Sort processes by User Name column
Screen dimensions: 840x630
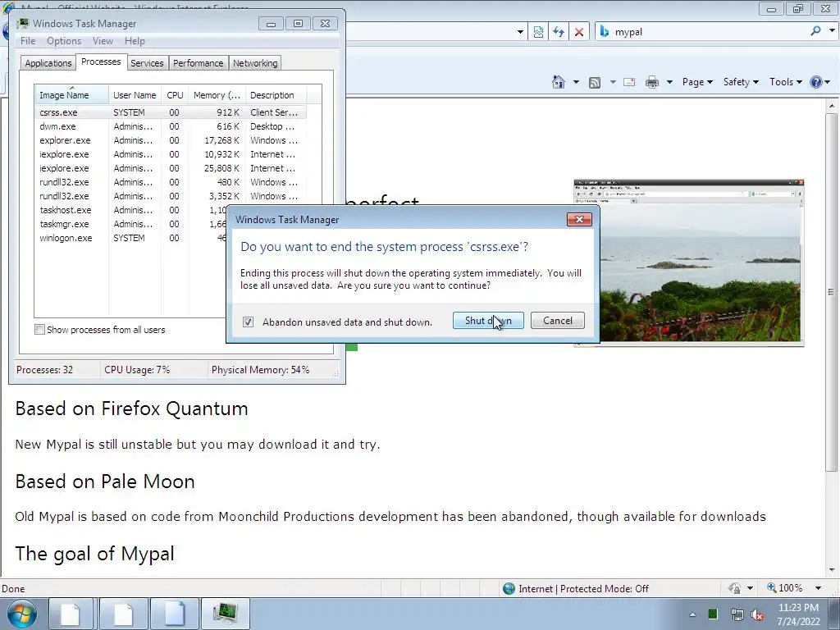(135, 95)
